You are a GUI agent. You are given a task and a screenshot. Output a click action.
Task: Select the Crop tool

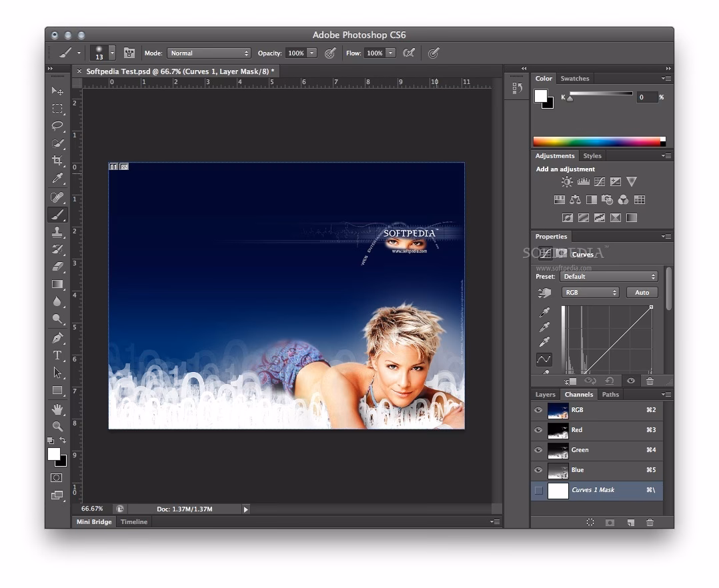point(57,161)
